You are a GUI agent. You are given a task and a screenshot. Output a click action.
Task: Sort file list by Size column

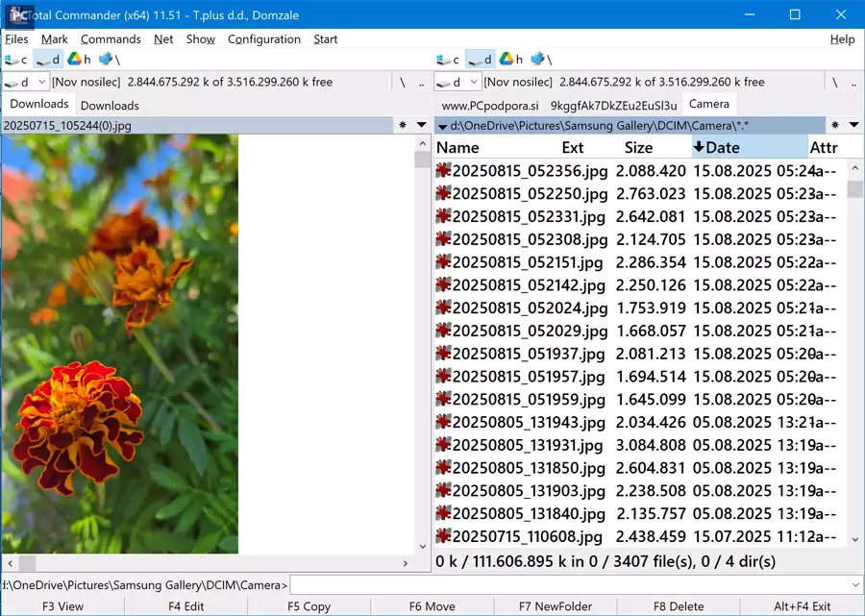click(638, 147)
